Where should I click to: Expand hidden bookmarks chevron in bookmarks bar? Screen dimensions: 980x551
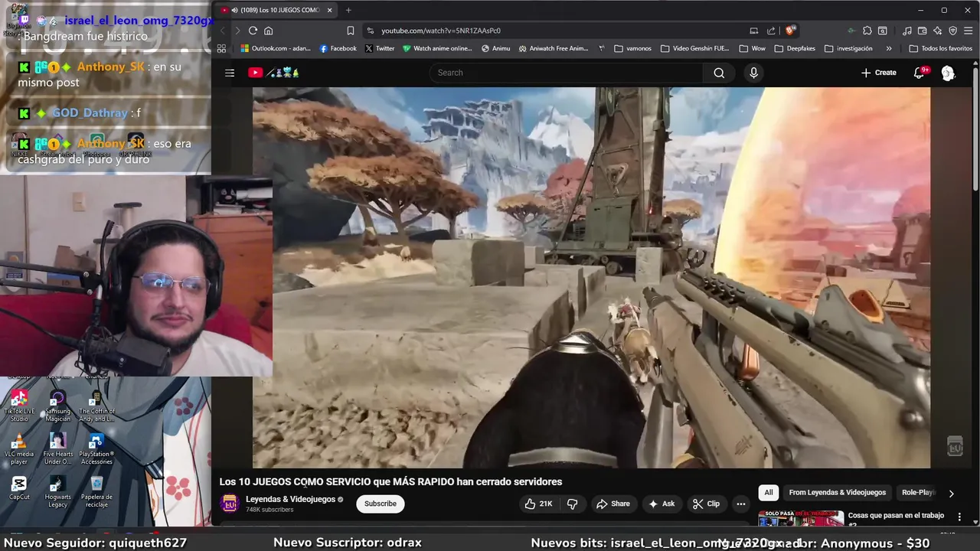[888, 48]
